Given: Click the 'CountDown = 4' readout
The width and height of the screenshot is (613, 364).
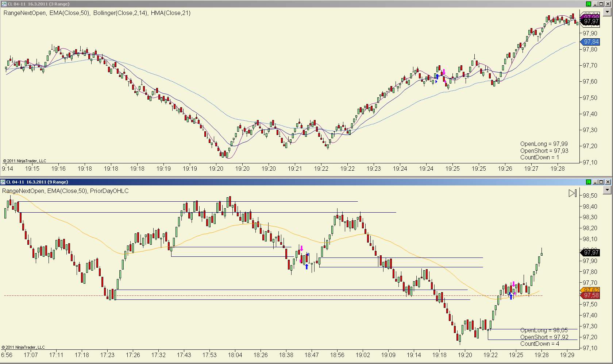Looking at the screenshot, I should [x=540, y=344].
